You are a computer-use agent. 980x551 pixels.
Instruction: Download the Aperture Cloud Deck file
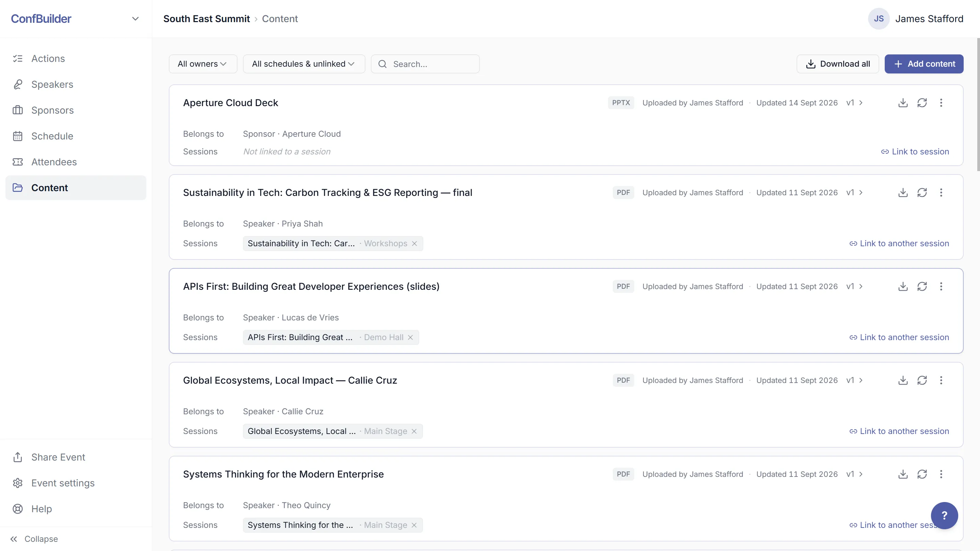903,103
